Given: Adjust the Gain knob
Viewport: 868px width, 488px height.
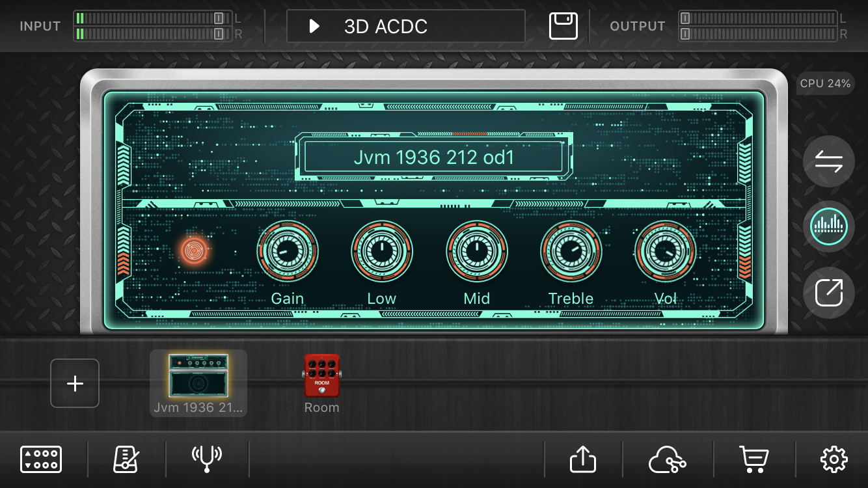Looking at the screenshot, I should pyautogui.click(x=288, y=251).
